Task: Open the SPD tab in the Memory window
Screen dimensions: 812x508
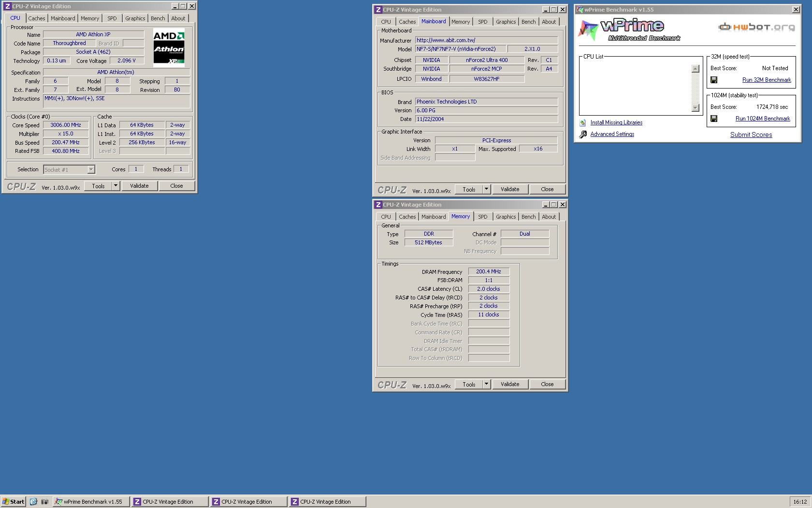Action: [x=482, y=217]
